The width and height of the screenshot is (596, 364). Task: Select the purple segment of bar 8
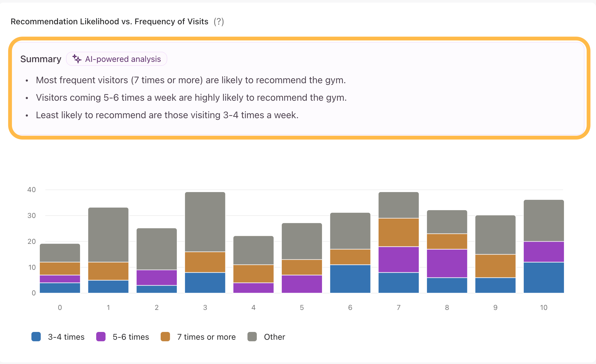tap(447, 263)
